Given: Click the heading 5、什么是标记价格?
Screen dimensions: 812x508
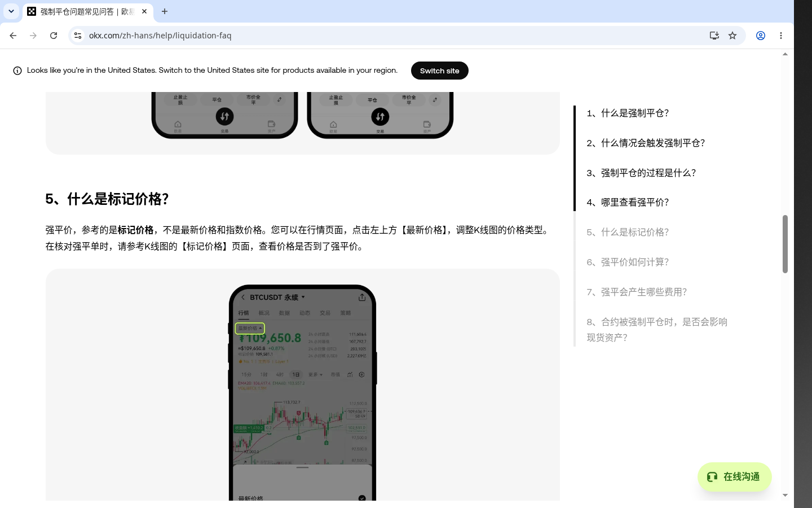Looking at the screenshot, I should 107,199.
